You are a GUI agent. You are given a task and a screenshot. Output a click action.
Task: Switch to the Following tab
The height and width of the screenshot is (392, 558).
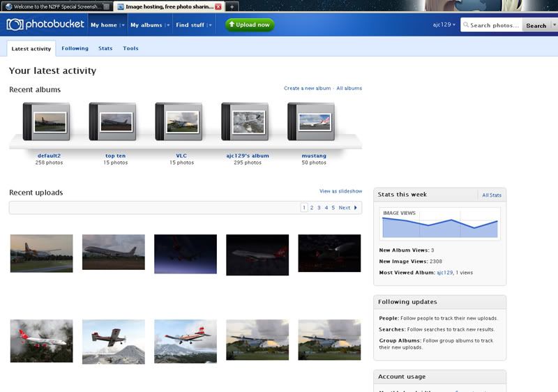coord(75,49)
